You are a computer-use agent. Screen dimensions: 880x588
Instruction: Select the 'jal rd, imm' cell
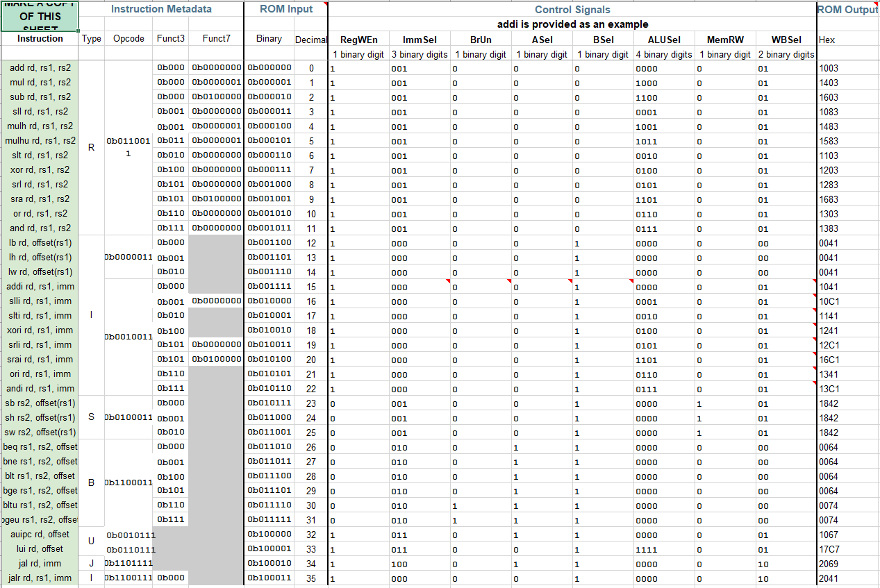pos(40,564)
